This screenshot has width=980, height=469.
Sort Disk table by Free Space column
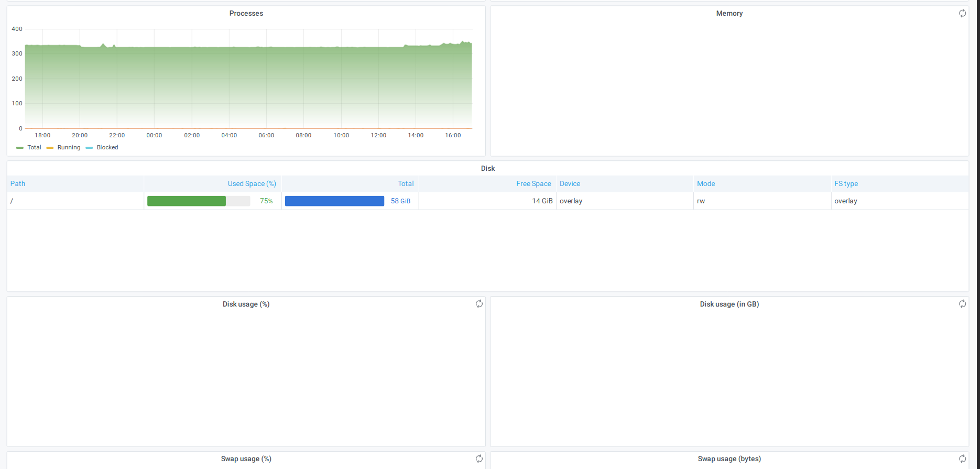point(533,183)
